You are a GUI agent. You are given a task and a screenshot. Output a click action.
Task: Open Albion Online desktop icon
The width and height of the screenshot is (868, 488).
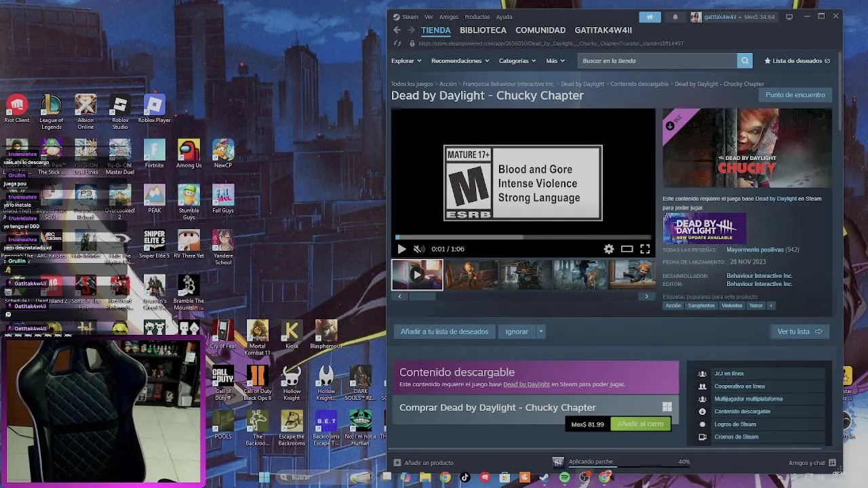click(85, 112)
